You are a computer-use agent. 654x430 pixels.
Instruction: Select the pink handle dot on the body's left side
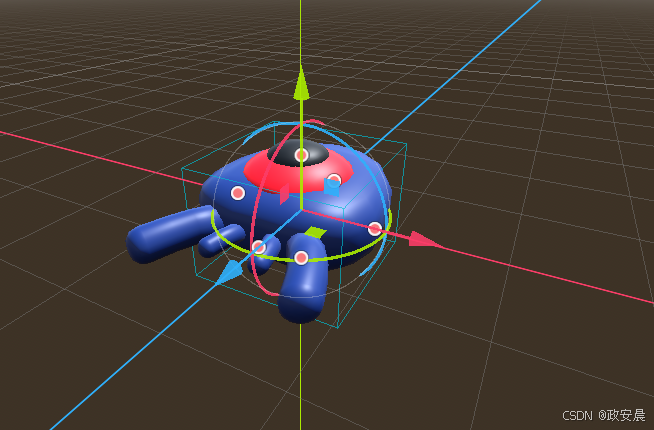coord(238,193)
